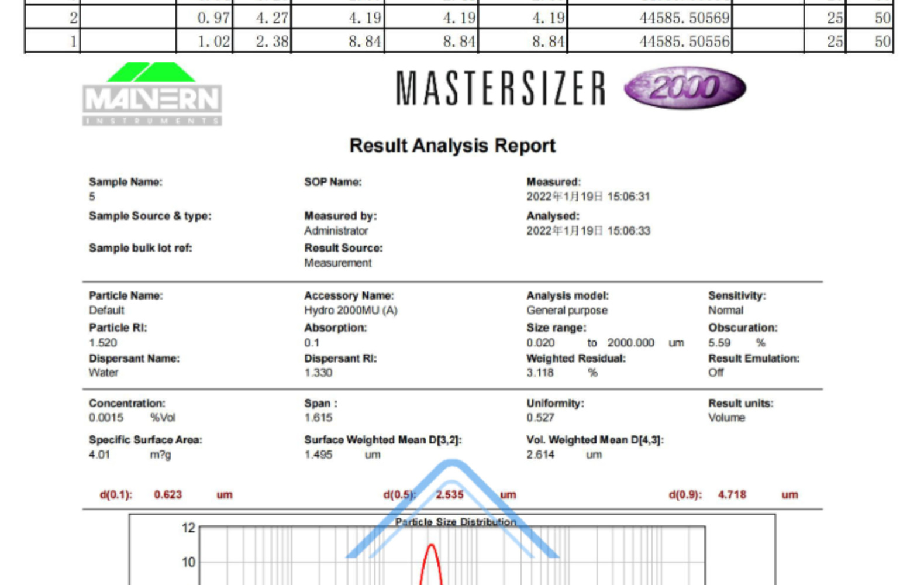Select the 44585.50556 table cell
The width and height of the screenshot is (924, 585).
[650, 42]
